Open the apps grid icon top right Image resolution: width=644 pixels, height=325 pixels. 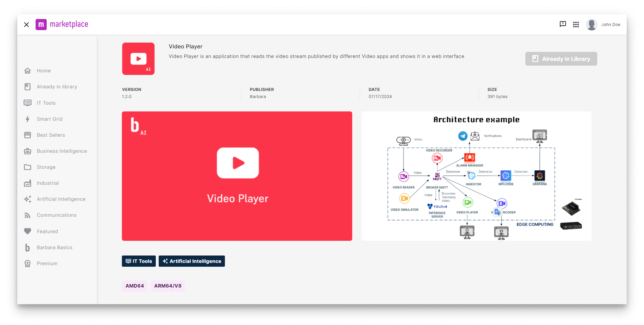tap(576, 24)
